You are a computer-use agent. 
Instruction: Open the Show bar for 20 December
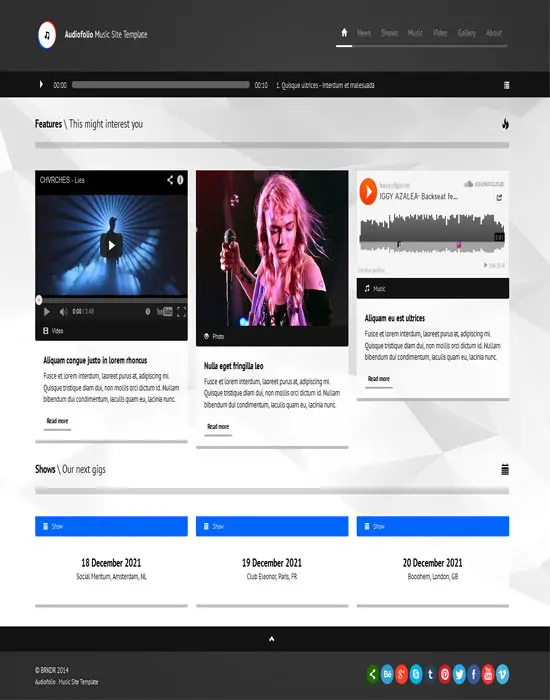tap(433, 526)
